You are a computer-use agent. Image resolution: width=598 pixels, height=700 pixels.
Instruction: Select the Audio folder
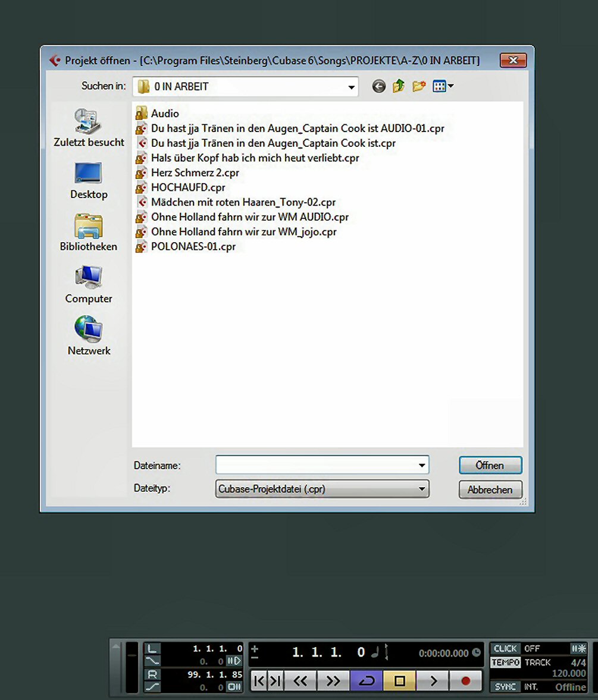157,114
